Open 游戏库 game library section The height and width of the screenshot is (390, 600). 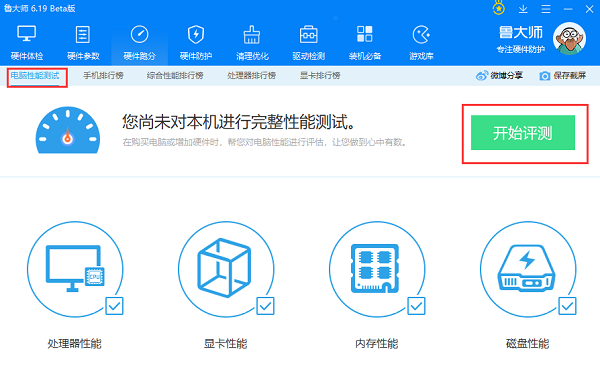tap(421, 43)
